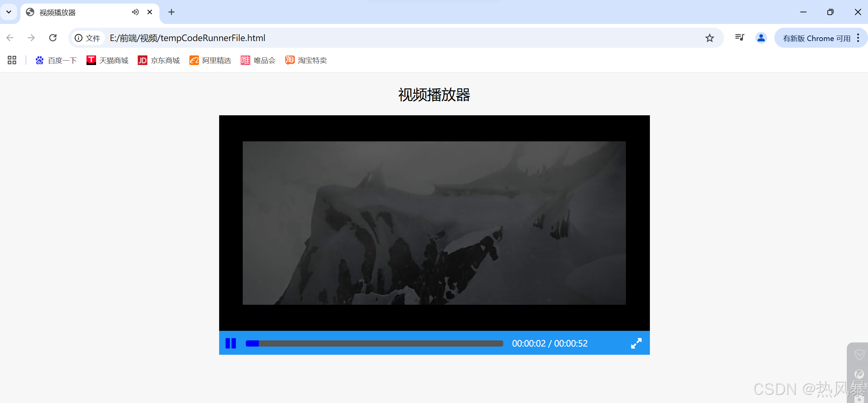Mute the tab using the speaker icon
The image size is (868, 403).
(135, 12)
